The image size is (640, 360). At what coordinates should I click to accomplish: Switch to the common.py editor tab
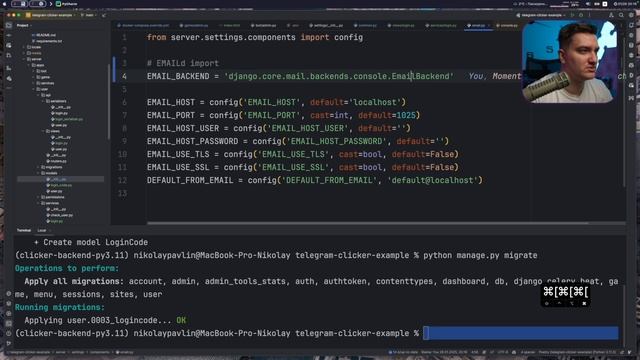(x=366, y=25)
